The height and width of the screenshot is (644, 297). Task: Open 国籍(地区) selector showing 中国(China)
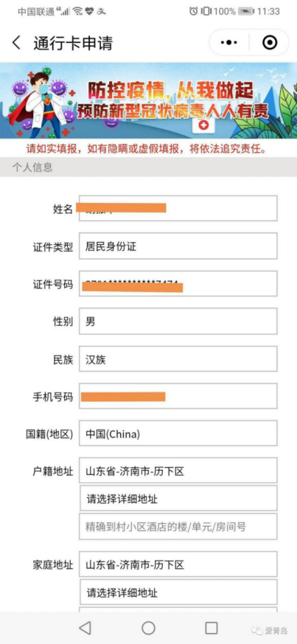pos(178,433)
